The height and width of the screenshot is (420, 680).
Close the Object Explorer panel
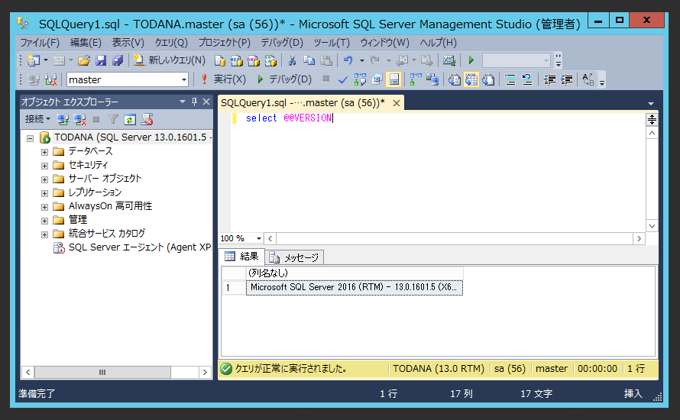(206, 102)
